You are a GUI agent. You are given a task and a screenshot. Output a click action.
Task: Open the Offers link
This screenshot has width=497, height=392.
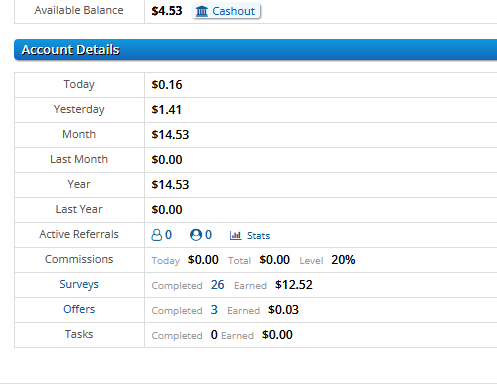pos(79,309)
